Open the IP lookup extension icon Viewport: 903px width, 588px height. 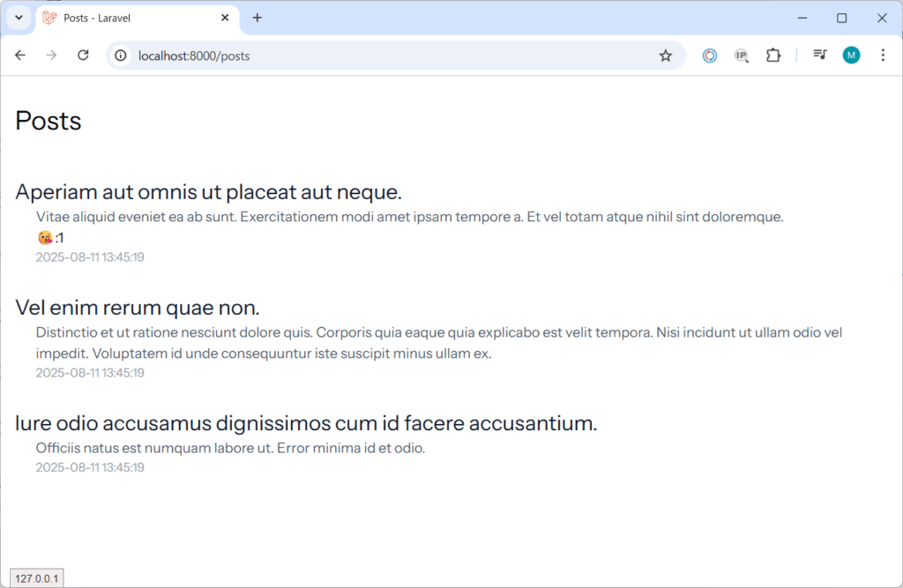tap(742, 56)
